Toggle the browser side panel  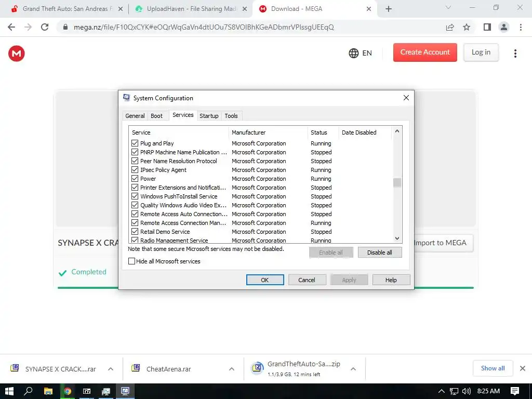[487, 27]
